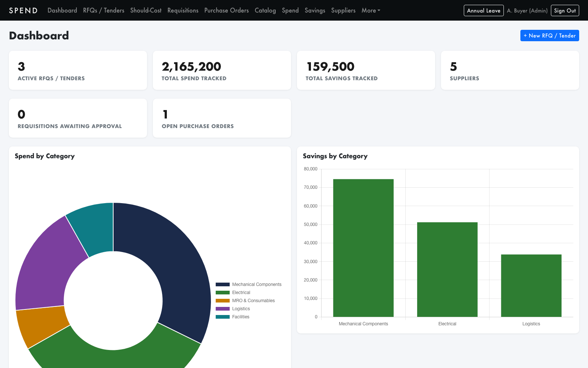Go to the Savings page
The width and height of the screenshot is (588, 368).
click(315, 10)
